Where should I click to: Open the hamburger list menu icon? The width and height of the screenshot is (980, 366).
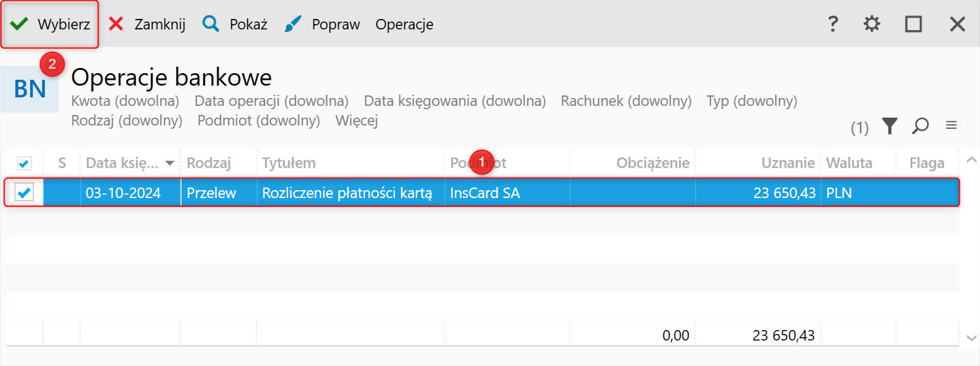(951, 125)
